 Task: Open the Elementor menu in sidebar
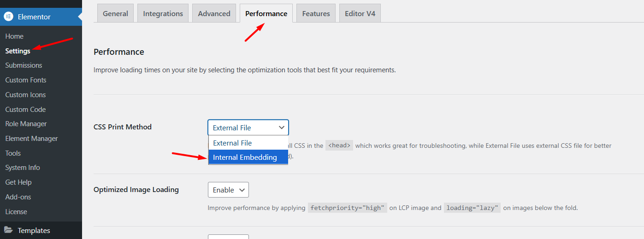click(41, 17)
